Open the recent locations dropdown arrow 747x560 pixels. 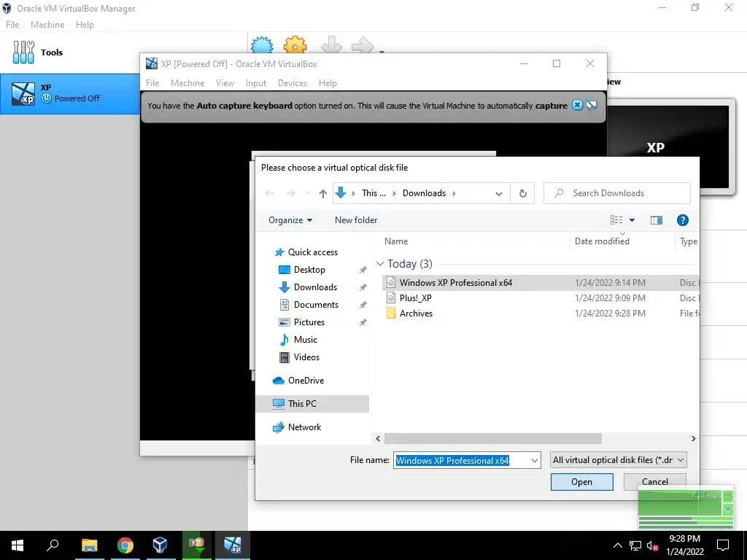(308, 193)
